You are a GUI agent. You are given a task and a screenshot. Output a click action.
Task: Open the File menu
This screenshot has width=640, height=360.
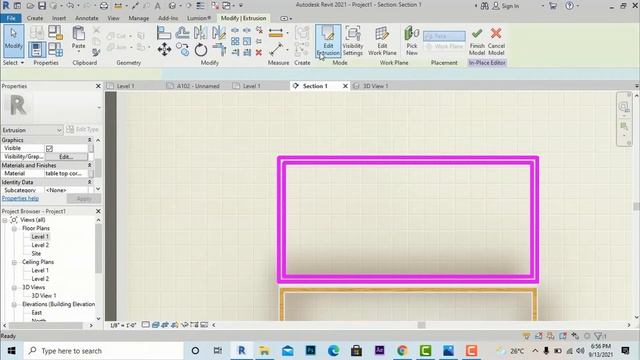[11, 18]
